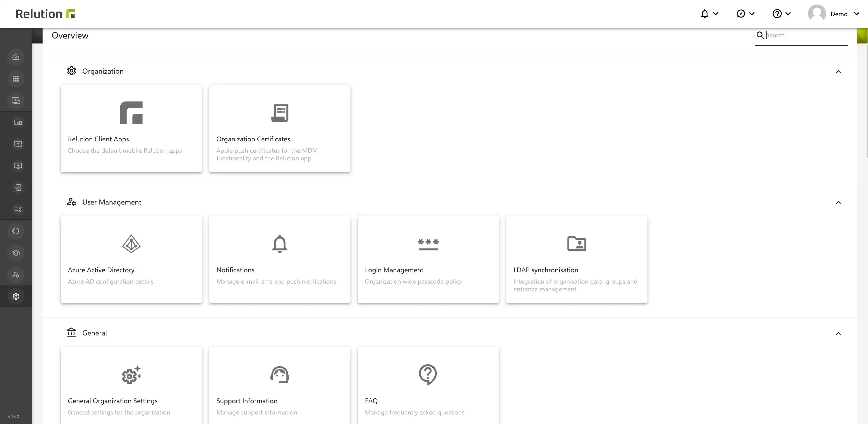Click the Azure Active Directory diamond icon
868x424 pixels.
click(x=131, y=244)
